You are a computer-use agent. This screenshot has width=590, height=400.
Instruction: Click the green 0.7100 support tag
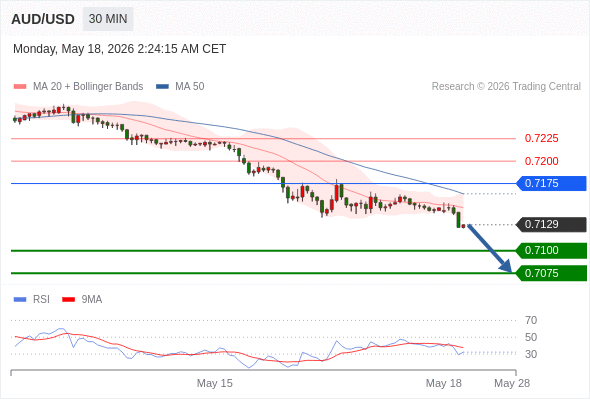(551, 251)
